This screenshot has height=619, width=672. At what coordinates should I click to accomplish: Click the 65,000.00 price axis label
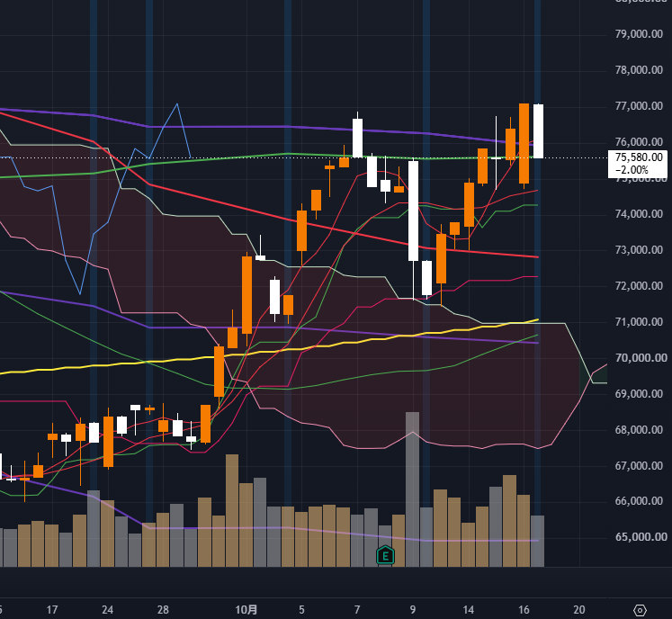tap(641, 537)
